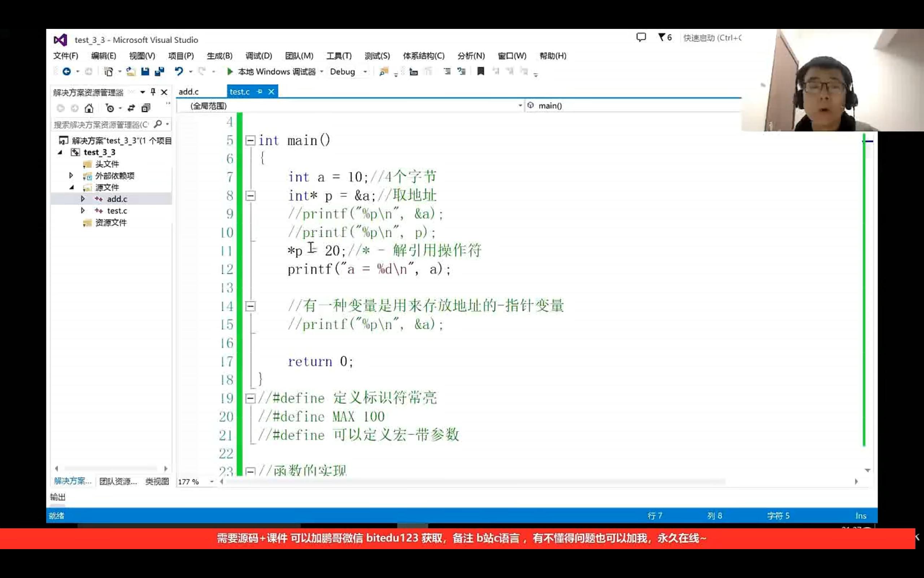Screen dimensions: 924x578
Task: Click the Uncomment Selected Lines icon
Action: coord(462,72)
